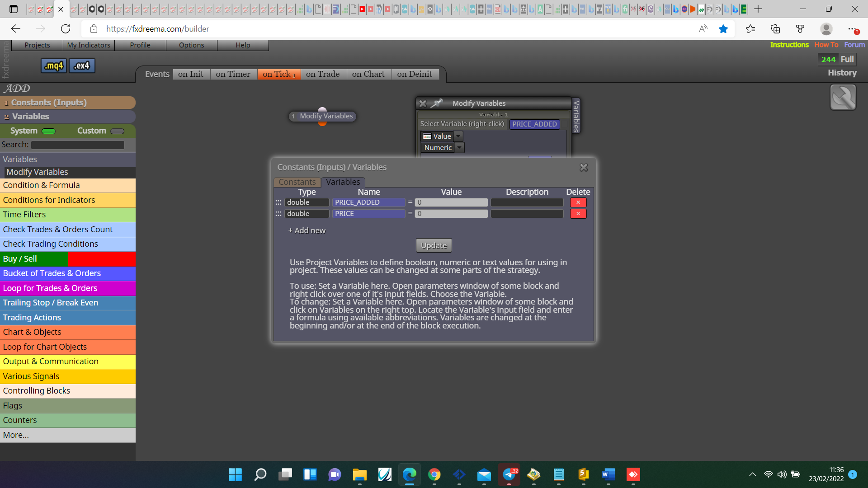
Task: Pin the Modify Variables panel
Action: 436,103
